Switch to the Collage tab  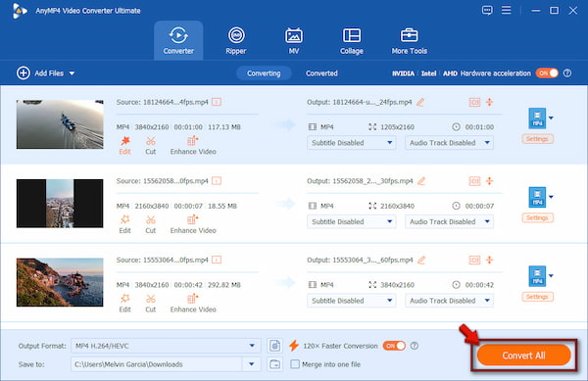tap(352, 40)
